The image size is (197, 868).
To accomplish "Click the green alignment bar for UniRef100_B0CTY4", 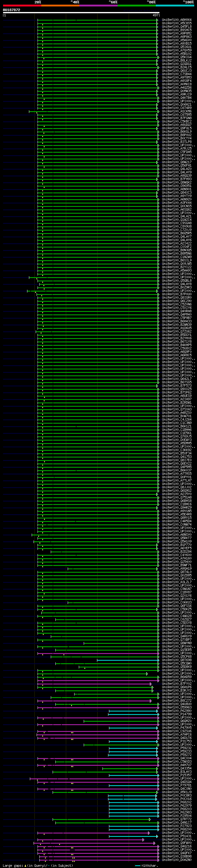I will click(98, 139).
